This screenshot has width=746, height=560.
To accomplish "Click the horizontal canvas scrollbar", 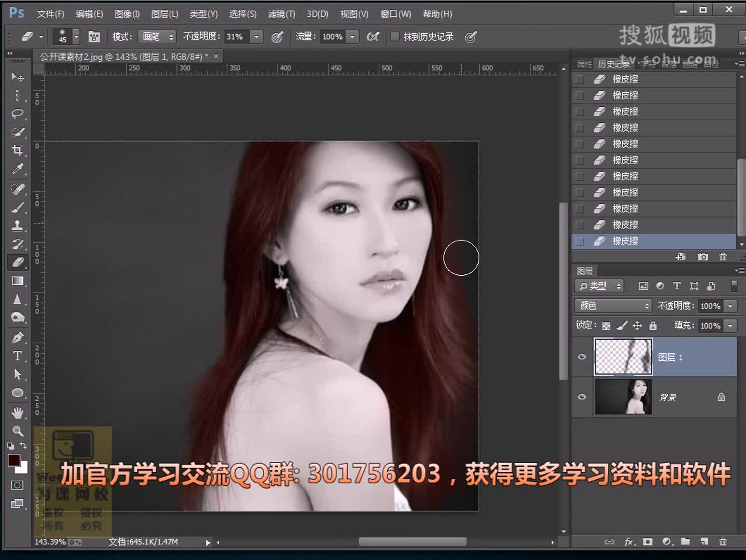I will pos(412,542).
